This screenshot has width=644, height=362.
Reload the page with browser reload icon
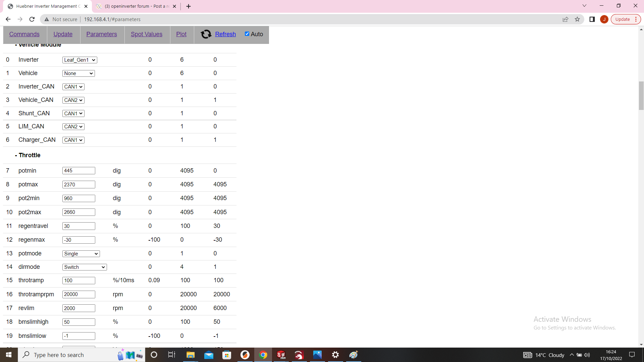32,19
